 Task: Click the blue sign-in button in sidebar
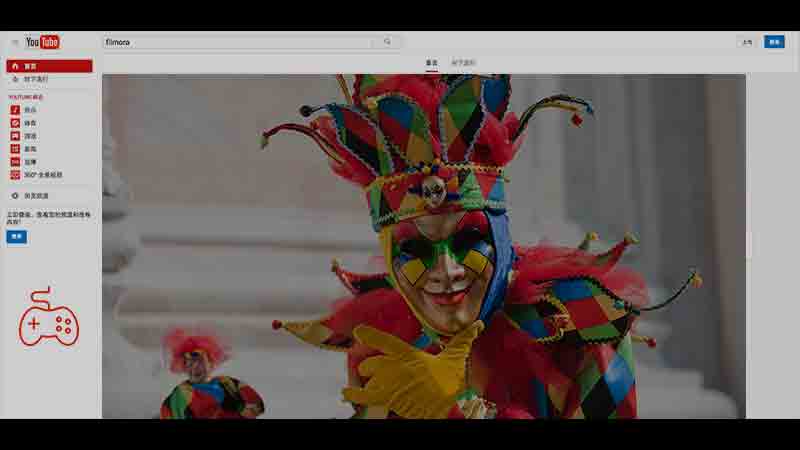point(16,237)
